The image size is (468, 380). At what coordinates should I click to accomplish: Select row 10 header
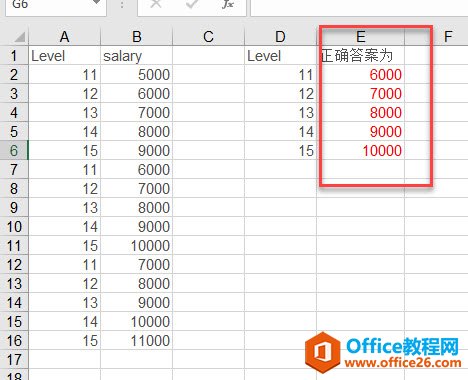(x=14, y=226)
